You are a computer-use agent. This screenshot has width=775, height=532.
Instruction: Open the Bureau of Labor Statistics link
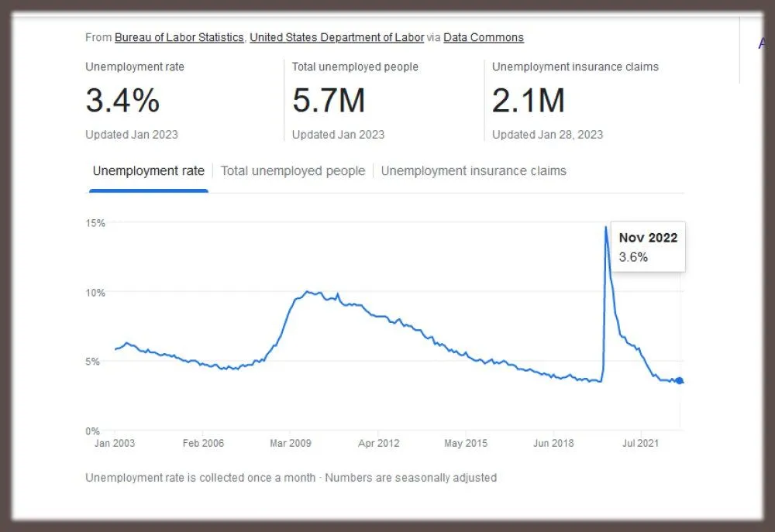[x=179, y=37]
